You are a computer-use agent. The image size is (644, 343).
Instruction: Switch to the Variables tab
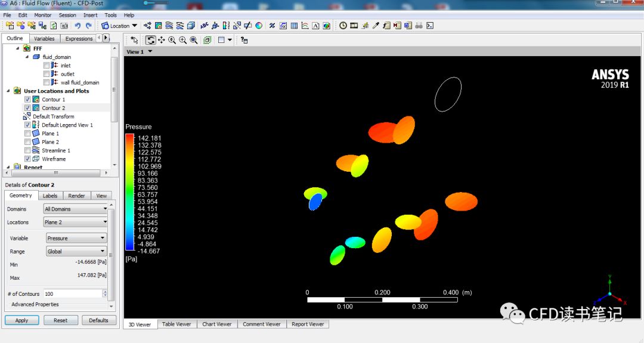tap(44, 39)
